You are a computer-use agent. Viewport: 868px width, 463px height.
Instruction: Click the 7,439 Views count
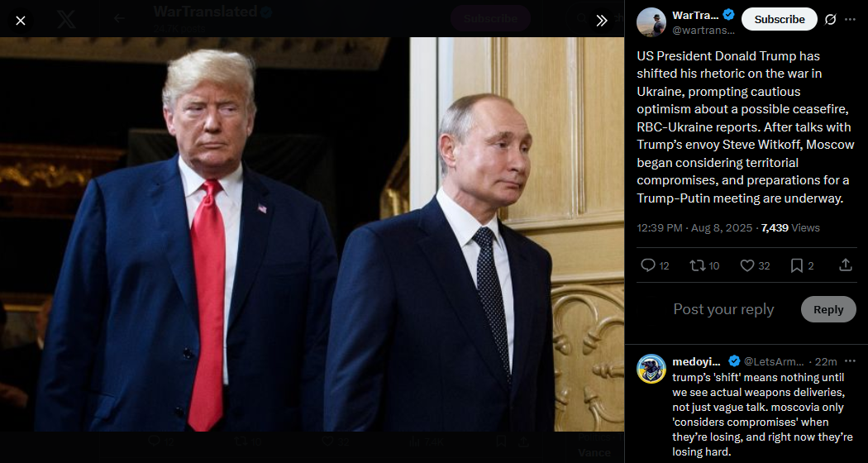click(x=790, y=227)
